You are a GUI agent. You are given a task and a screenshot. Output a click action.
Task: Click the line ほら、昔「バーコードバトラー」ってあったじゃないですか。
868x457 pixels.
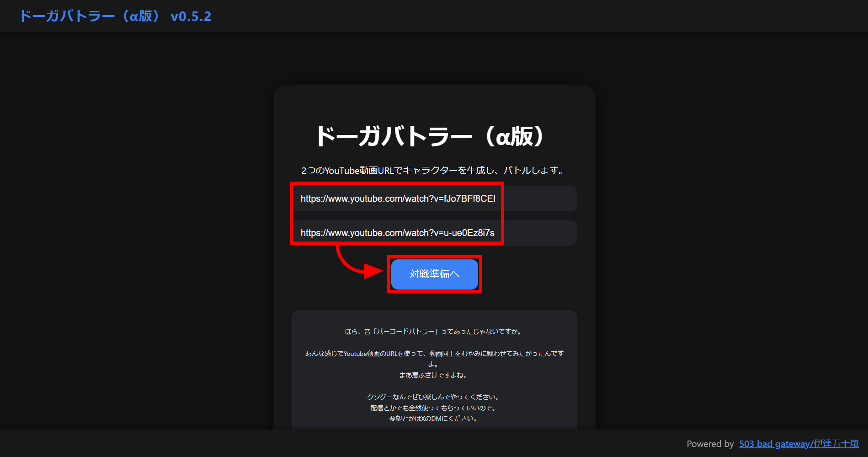(433, 332)
